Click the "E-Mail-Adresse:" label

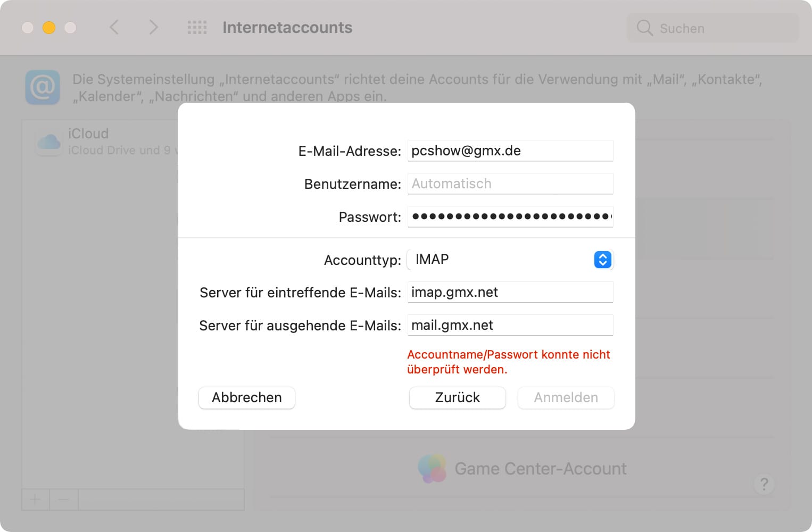(x=350, y=151)
